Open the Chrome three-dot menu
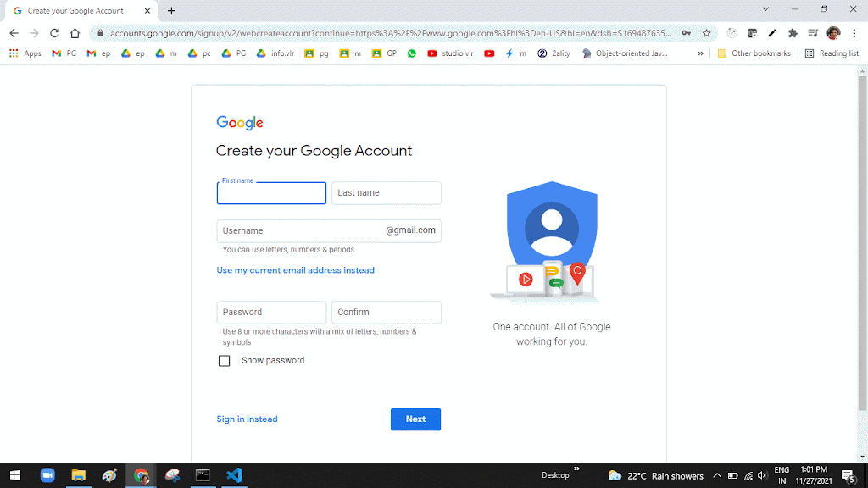 tap(854, 33)
